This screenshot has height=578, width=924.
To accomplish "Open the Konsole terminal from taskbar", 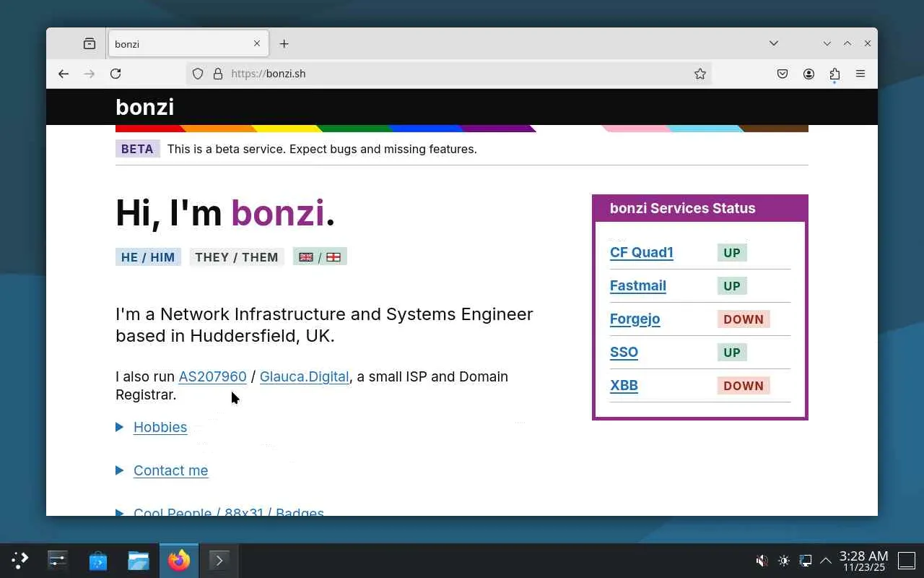I will click(x=219, y=560).
